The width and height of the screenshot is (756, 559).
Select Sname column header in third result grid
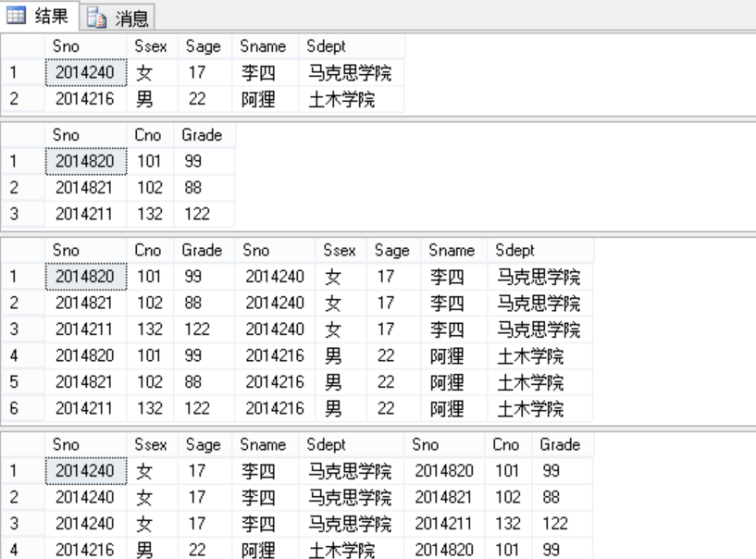[454, 250]
